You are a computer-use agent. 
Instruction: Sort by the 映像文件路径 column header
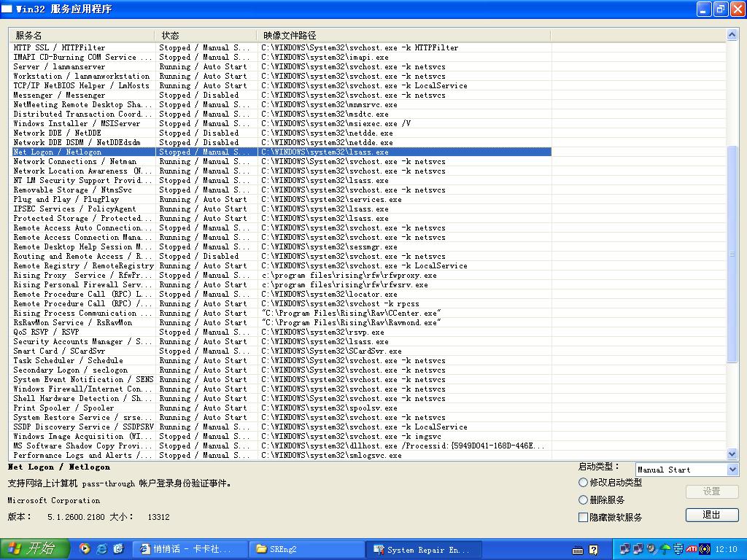point(403,35)
